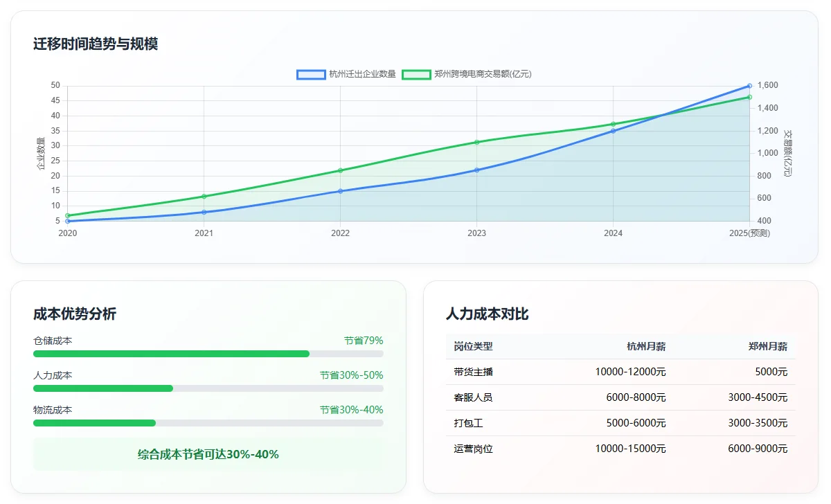Click the 2020 x-axis label
This screenshot has height=504, width=831.
pyautogui.click(x=68, y=233)
